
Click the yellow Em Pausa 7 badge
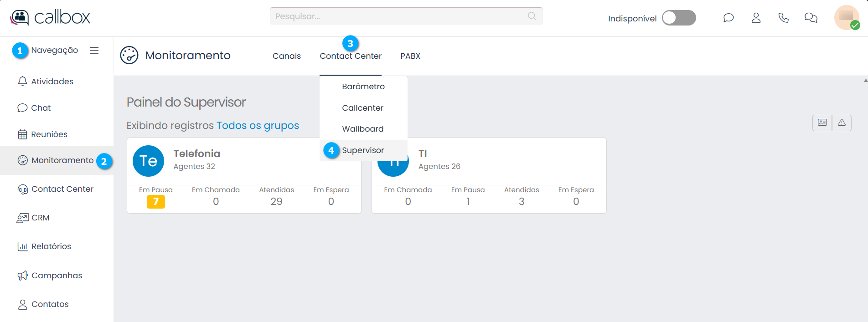(x=155, y=202)
